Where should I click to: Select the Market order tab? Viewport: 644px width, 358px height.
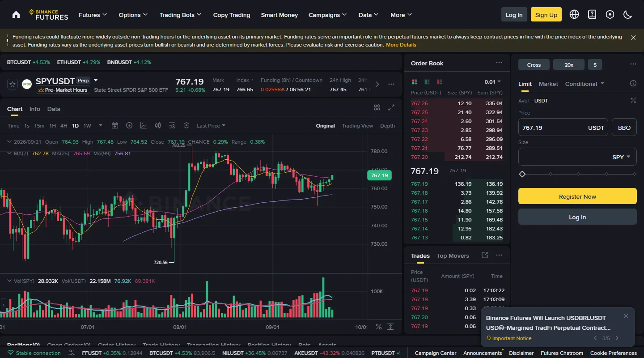pos(548,84)
